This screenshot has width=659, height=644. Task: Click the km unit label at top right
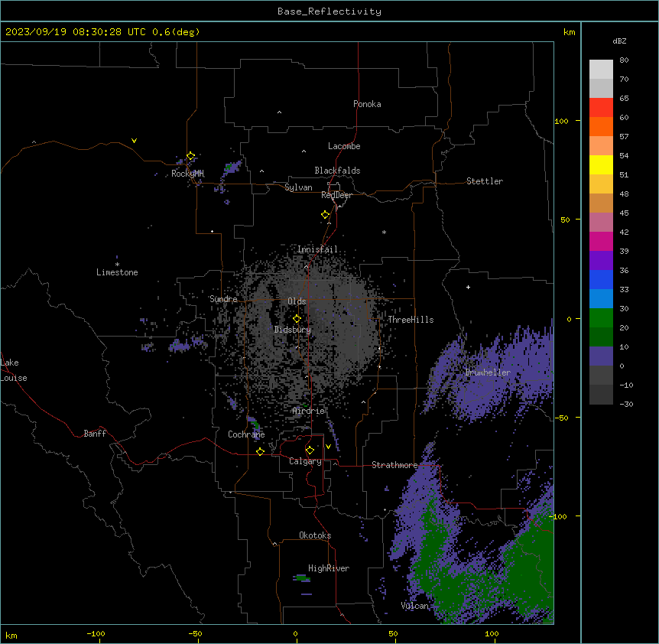click(x=569, y=32)
